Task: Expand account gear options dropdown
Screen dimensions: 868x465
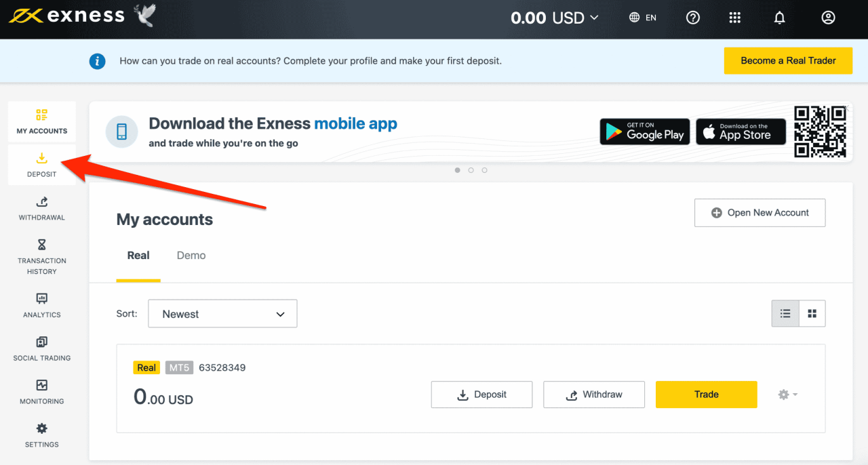Action: (x=787, y=395)
